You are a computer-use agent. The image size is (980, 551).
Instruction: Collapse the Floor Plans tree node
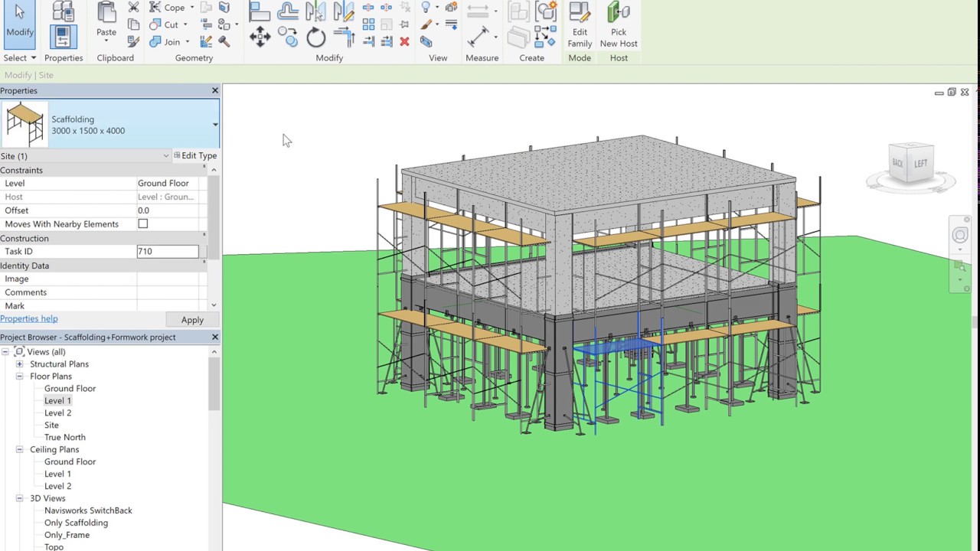coord(19,377)
